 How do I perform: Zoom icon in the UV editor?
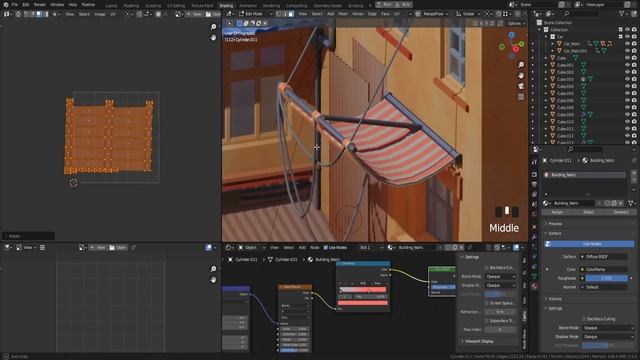click(x=213, y=27)
